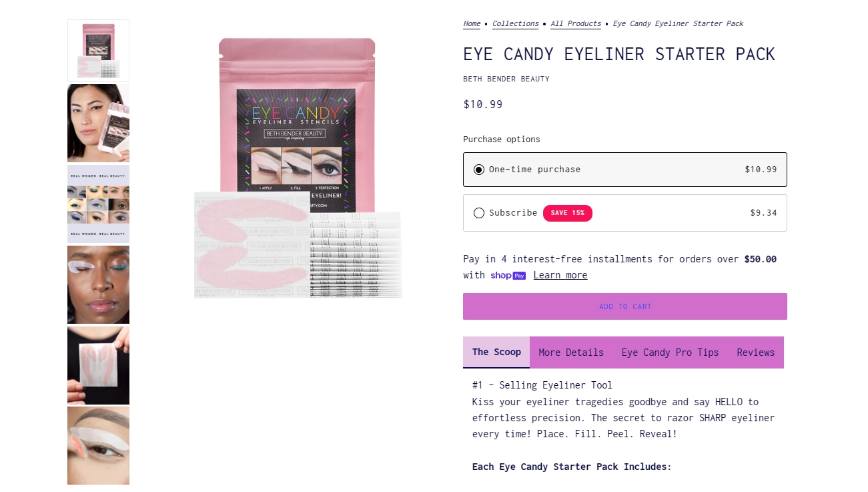Go to Home breadcrumb link
Viewport: 868px width, 492px height.
coord(472,23)
